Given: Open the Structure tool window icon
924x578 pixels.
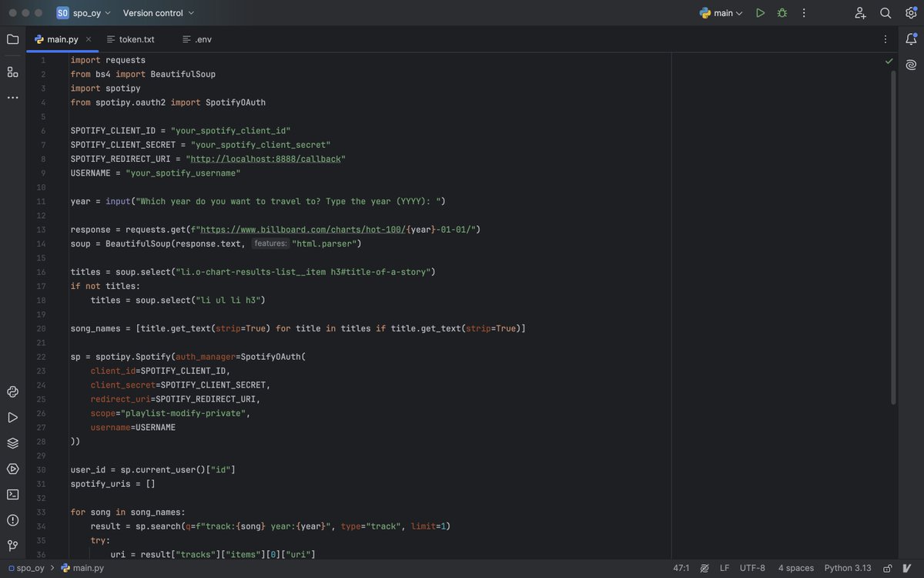Looking at the screenshot, I should pyautogui.click(x=12, y=72).
